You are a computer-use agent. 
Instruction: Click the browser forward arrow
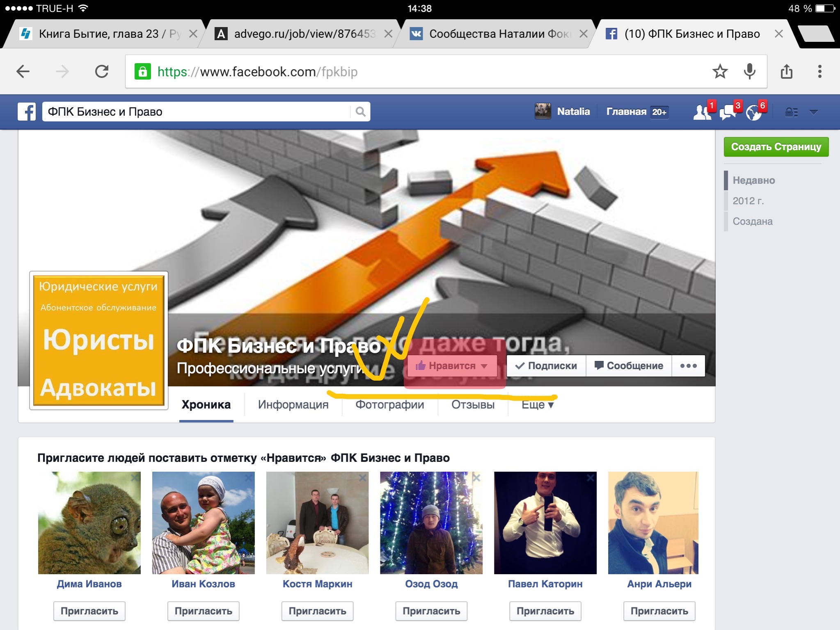pos(62,72)
